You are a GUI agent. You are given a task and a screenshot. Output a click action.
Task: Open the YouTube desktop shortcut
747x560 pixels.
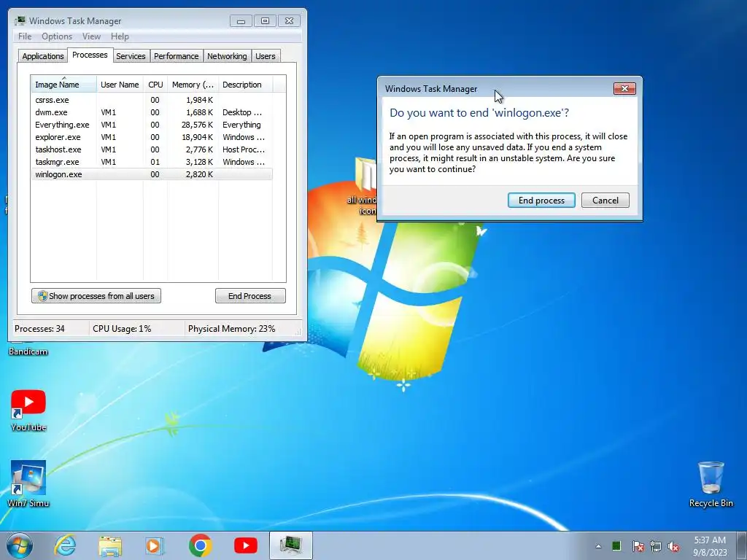pos(28,411)
